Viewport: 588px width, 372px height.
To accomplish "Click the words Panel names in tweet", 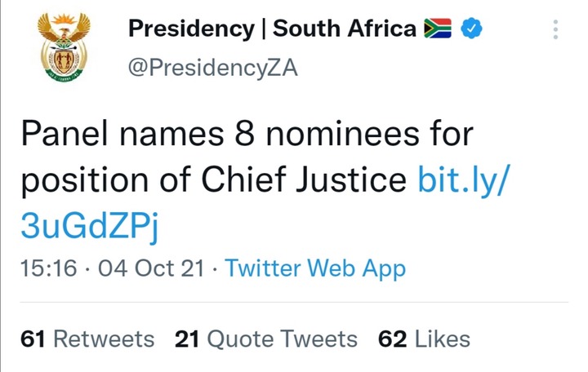I will pyautogui.click(x=122, y=134).
